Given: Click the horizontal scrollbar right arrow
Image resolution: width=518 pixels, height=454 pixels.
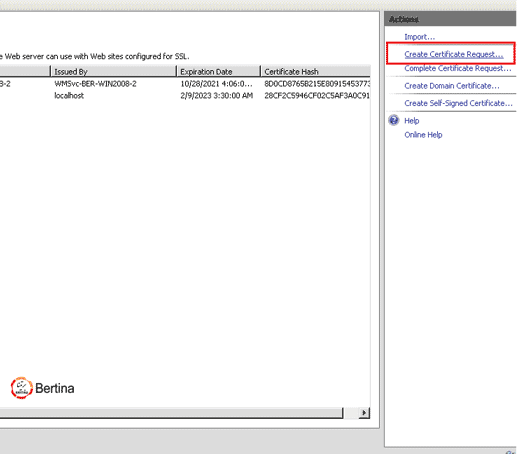Looking at the screenshot, I should (x=364, y=413).
